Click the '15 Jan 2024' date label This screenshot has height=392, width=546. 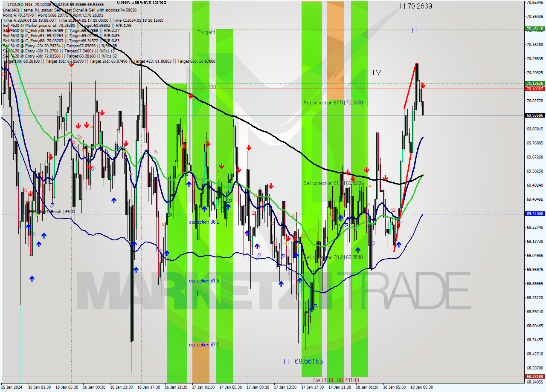[11, 387]
